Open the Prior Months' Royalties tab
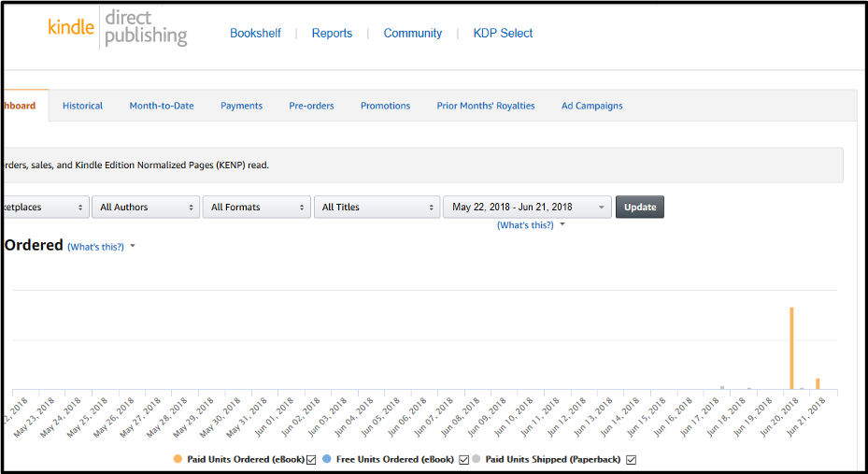 (486, 106)
